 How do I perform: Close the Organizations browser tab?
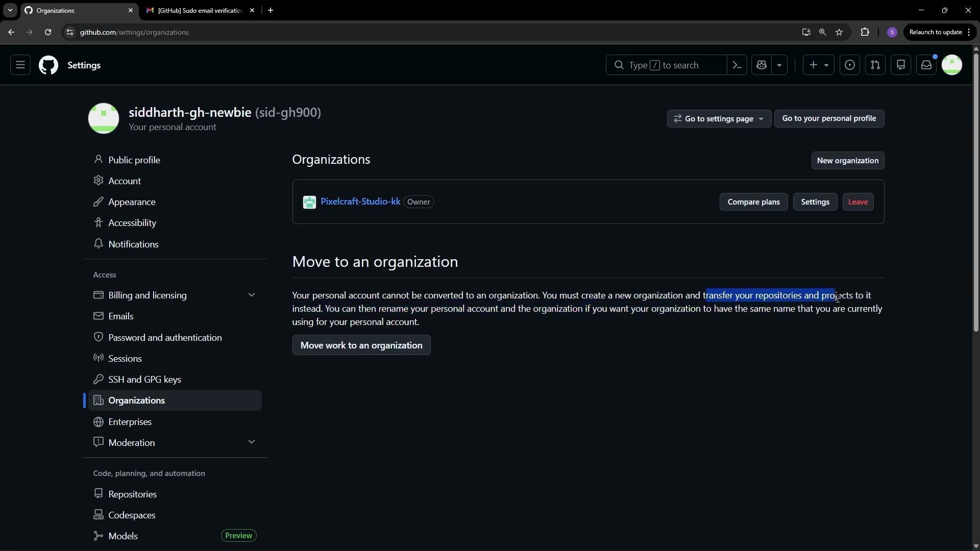(x=131, y=10)
